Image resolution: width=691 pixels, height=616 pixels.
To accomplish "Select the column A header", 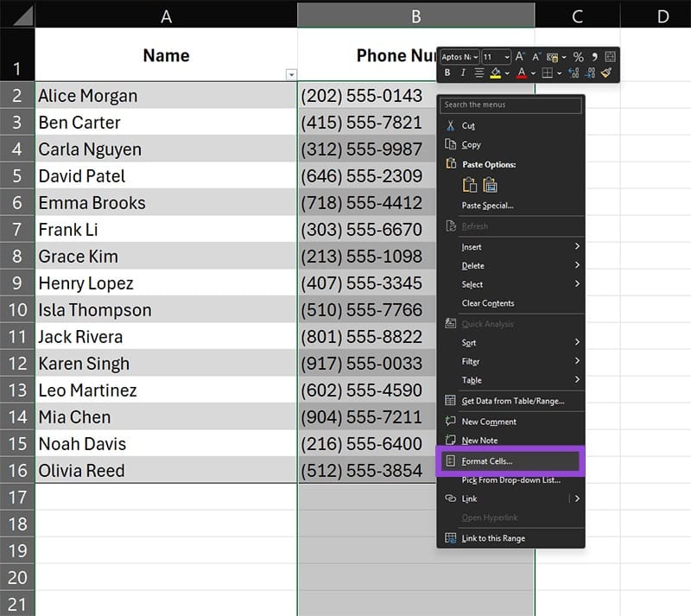I will tap(166, 15).
